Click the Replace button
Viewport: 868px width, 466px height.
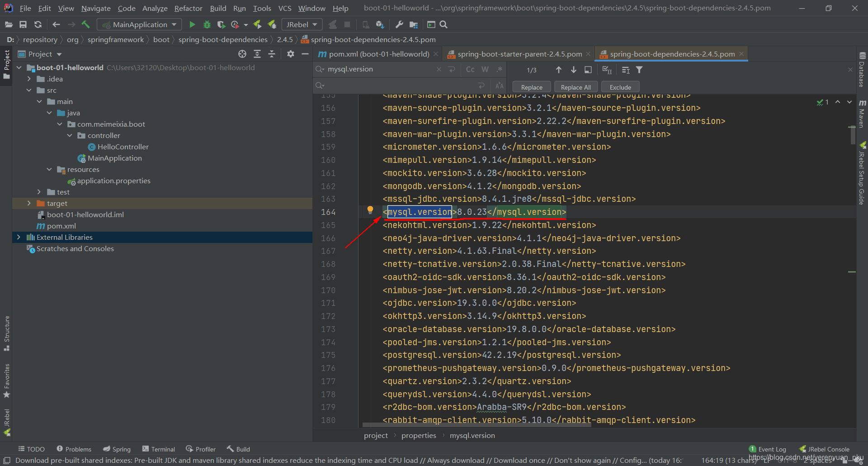pos(532,87)
